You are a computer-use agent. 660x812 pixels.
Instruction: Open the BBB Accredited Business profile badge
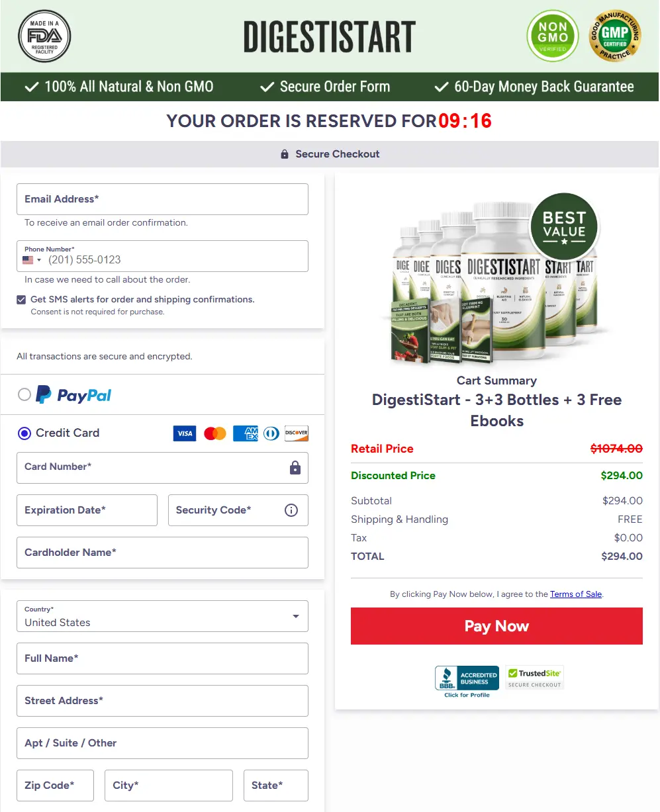(467, 681)
